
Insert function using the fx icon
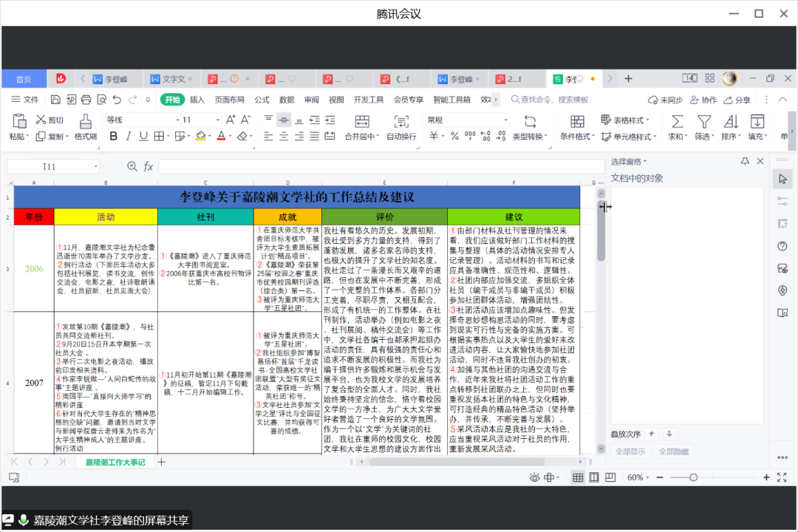click(x=149, y=166)
